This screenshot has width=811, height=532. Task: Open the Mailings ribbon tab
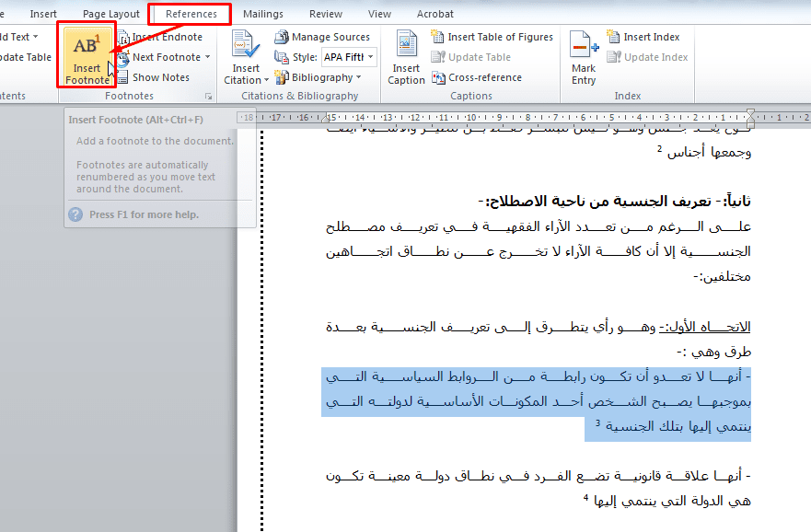[263, 14]
